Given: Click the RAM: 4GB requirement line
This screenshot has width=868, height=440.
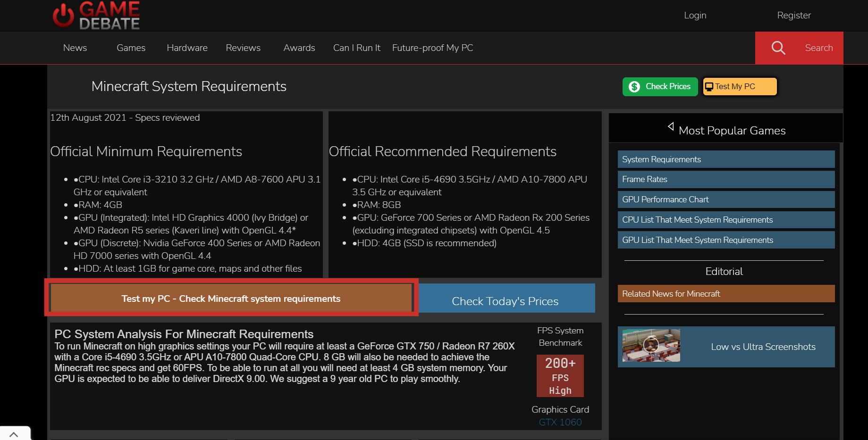Looking at the screenshot, I should (x=98, y=205).
